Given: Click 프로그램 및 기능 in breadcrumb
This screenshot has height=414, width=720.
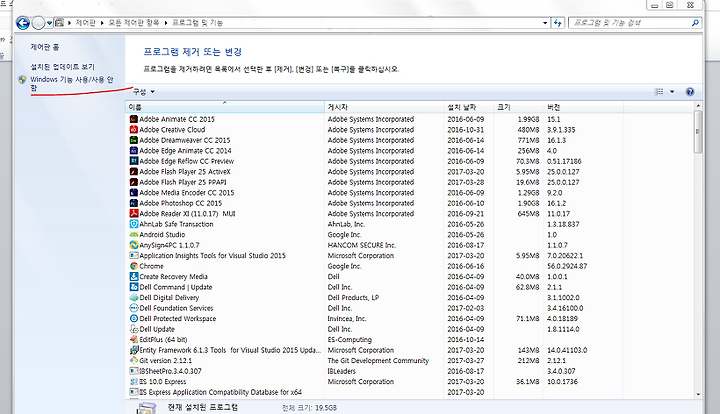Looking at the screenshot, I should pos(197,22).
